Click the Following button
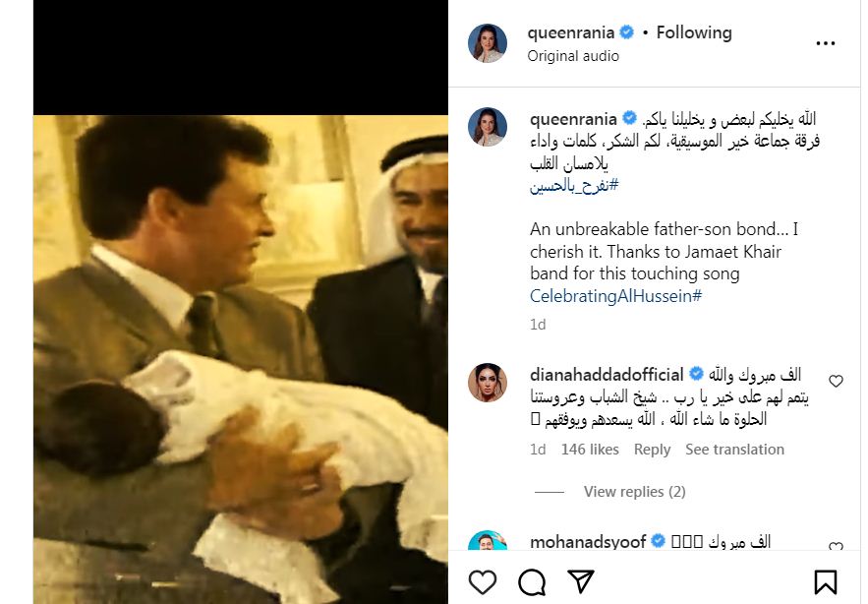Screen dimensions: 868x604 tap(694, 32)
